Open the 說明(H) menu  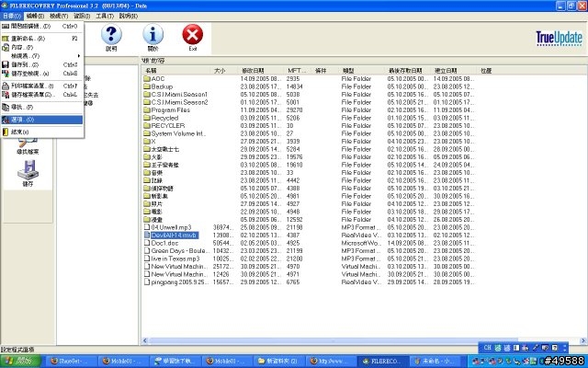tap(129, 16)
